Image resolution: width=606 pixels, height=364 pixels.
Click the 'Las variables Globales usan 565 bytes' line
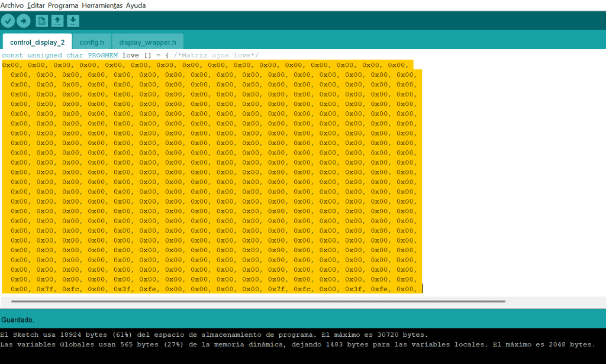pyautogui.click(x=298, y=344)
